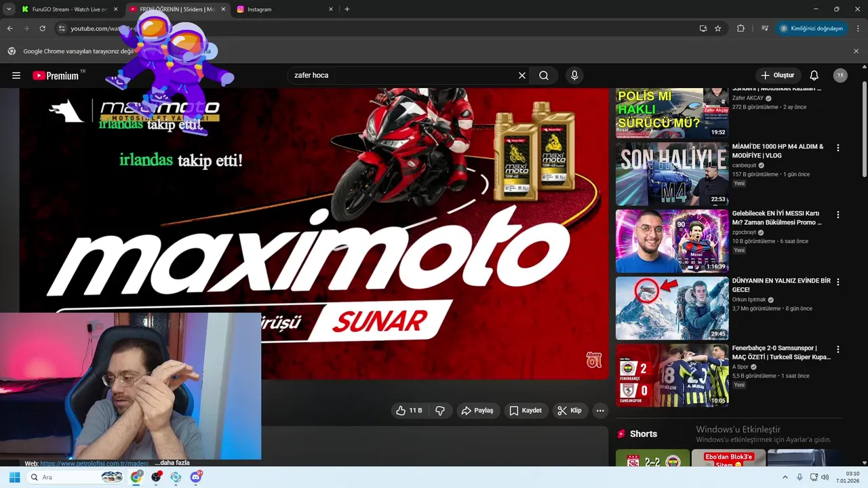The width and height of the screenshot is (868, 488).
Task: Bookmark this page with the star
Action: (718, 28)
